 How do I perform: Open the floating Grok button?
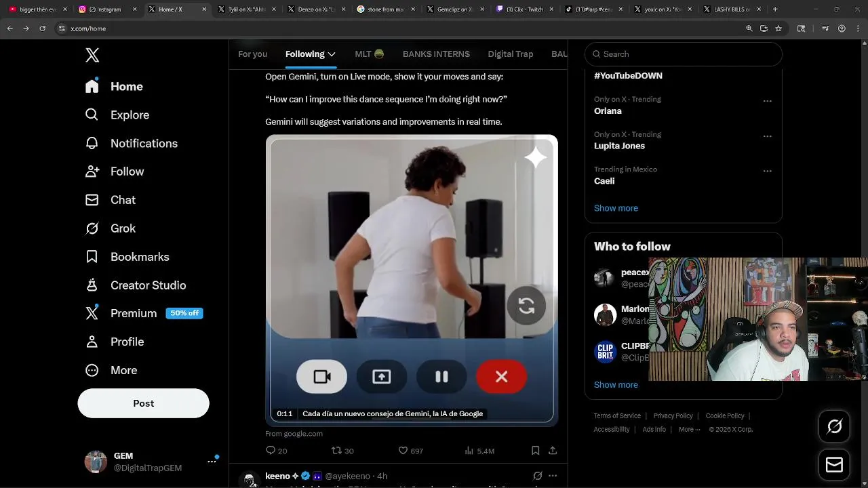click(x=834, y=426)
